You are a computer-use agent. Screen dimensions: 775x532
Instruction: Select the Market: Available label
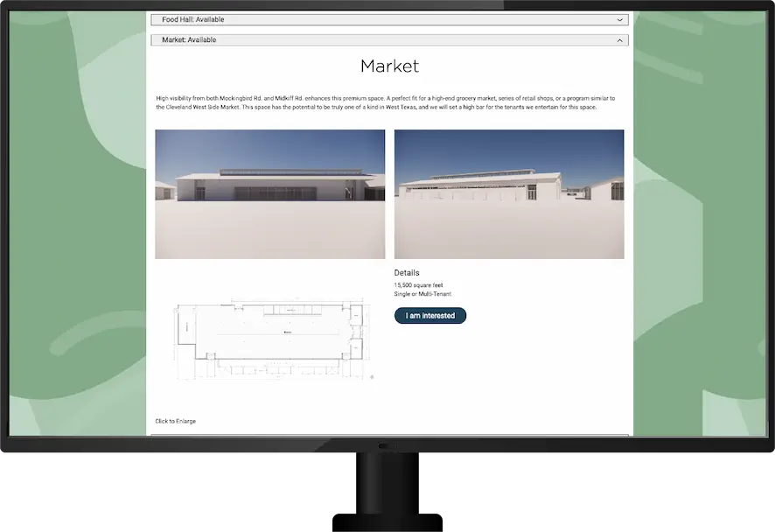190,39
